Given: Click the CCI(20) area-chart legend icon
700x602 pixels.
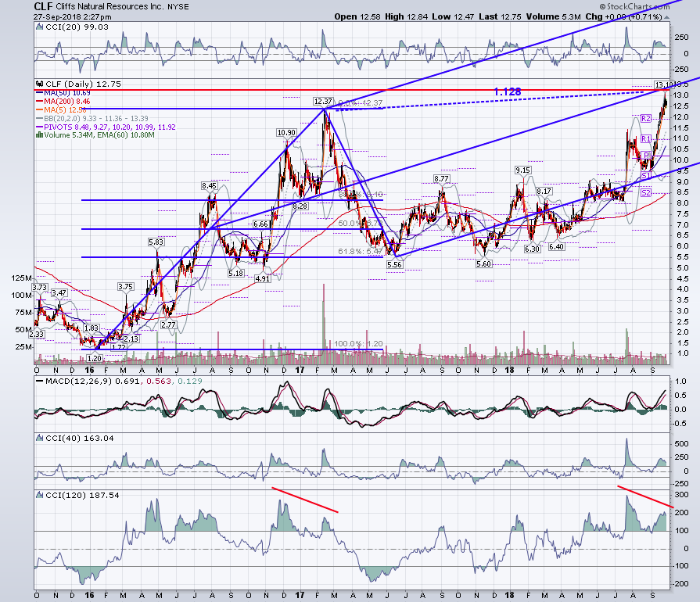Looking at the screenshot, I should pos(40,27).
